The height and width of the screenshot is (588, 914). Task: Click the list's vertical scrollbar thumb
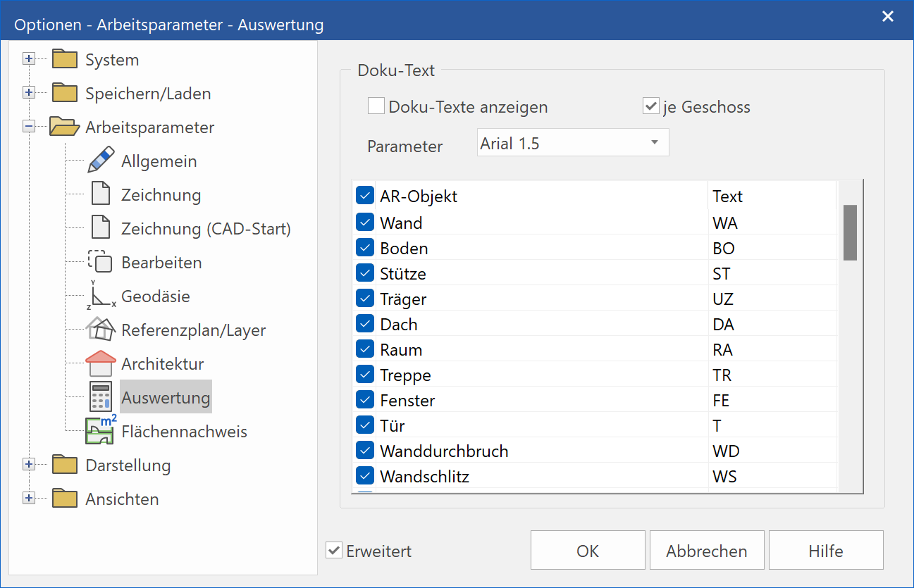pyautogui.click(x=850, y=232)
